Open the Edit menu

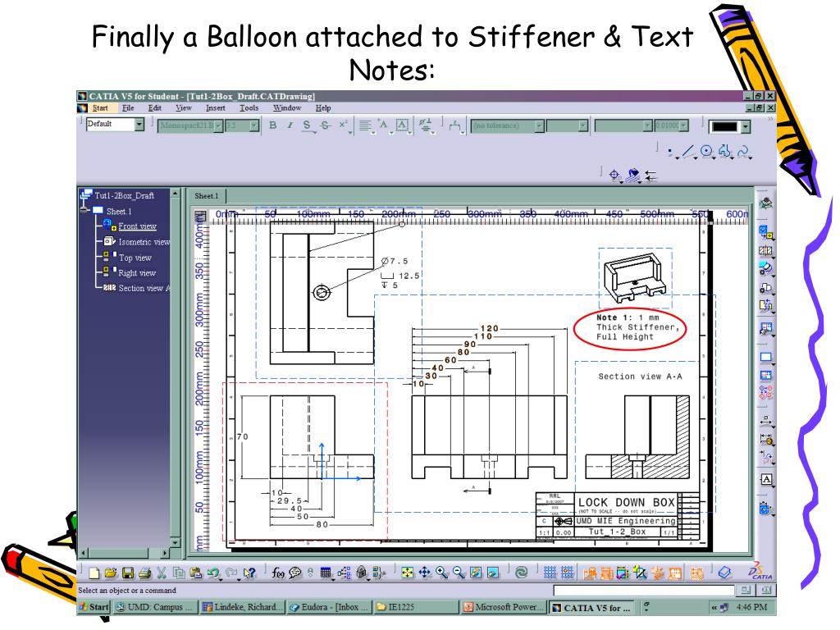pos(155,107)
